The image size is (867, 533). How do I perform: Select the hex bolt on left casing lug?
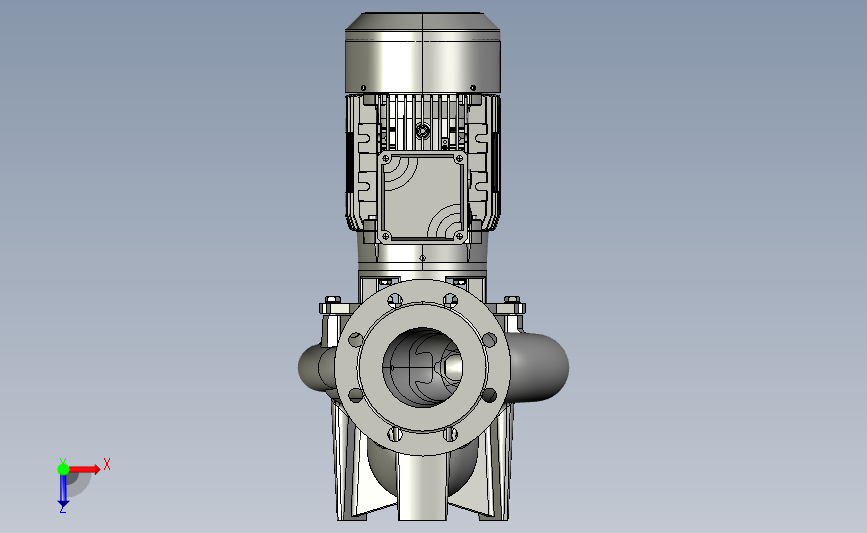[332, 302]
